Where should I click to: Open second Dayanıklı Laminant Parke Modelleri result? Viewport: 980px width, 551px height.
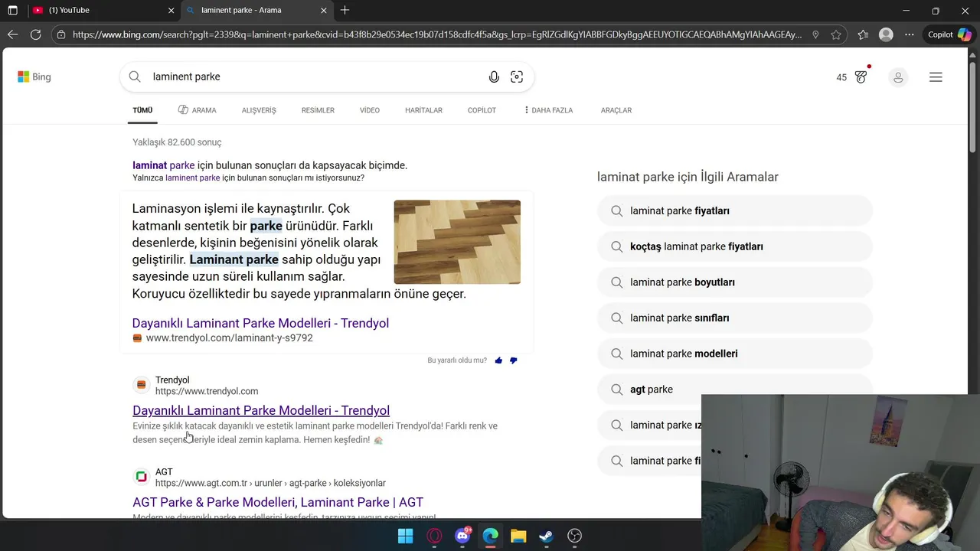point(261,410)
